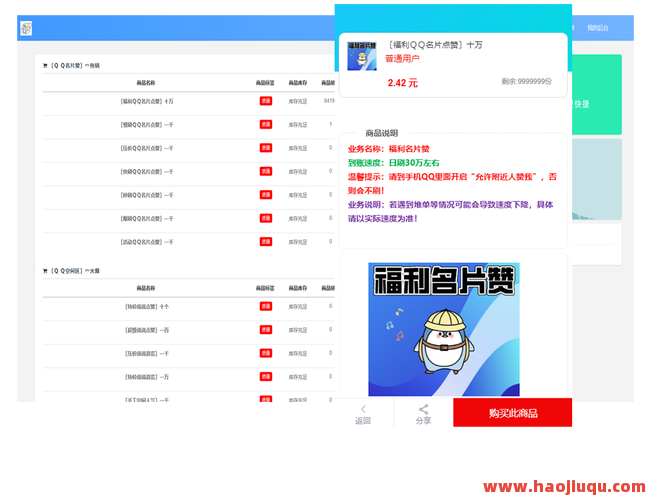Viewport: 651px width, 500px height.
Task: Click the 商品说明 section heading
Action: click(382, 133)
